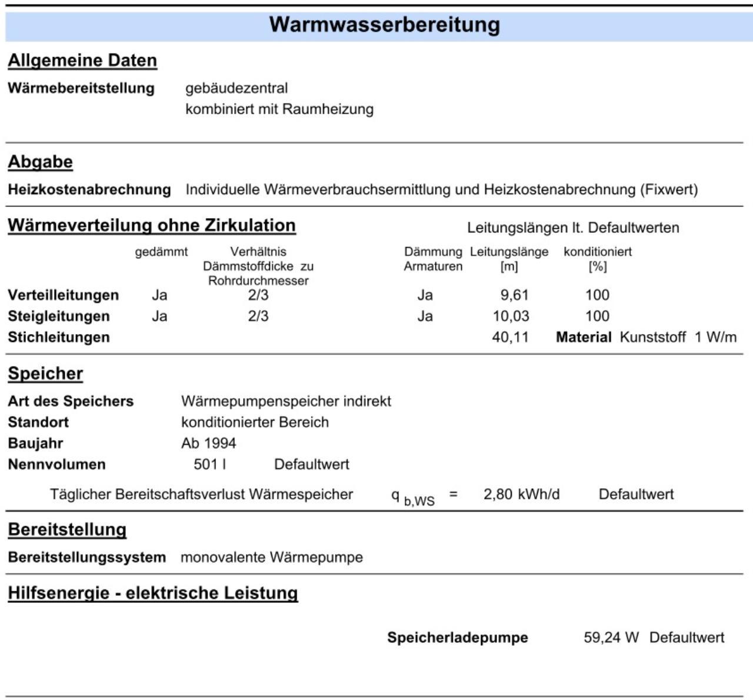Screen dimensions: 753x700
Task: Select the Allgemeine Daten section heading
Action: pos(82,61)
